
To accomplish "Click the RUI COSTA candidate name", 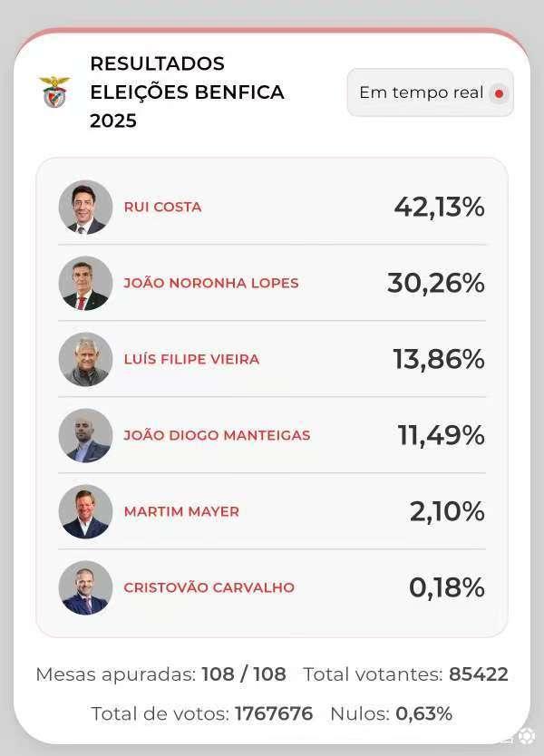I will [x=162, y=207].
